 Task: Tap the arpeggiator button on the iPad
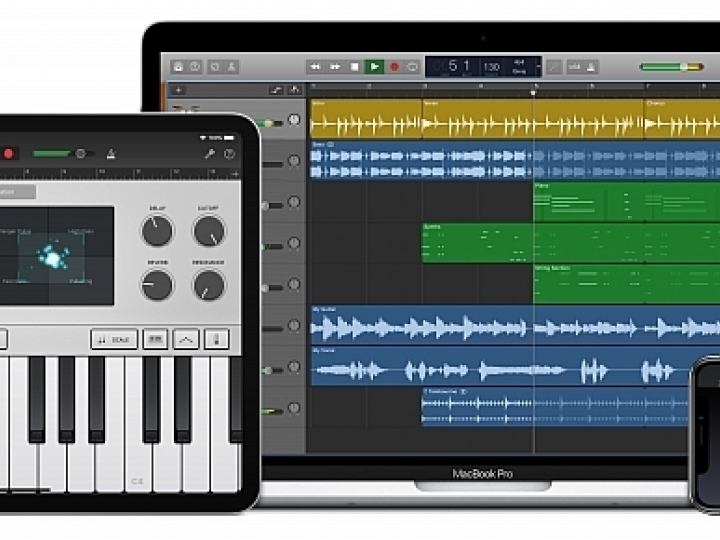[x=186, y=339]
